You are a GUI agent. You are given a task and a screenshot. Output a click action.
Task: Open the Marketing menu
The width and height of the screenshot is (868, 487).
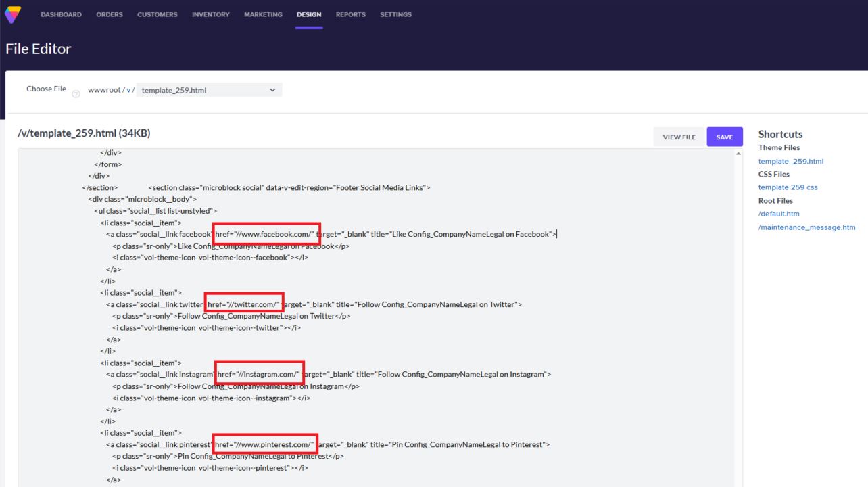pyautogui.click(x=263, y=14)
